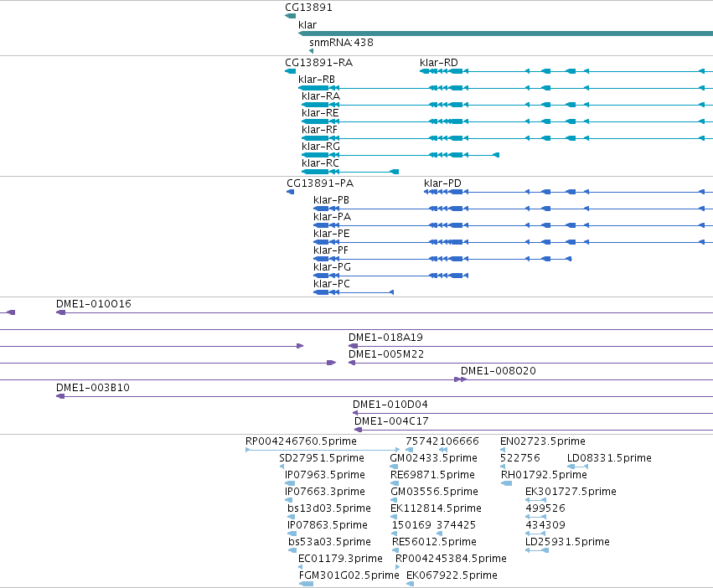This screenshot has height=588, width=713.
Task: Select the 106666 EST label
Action: 459,441
